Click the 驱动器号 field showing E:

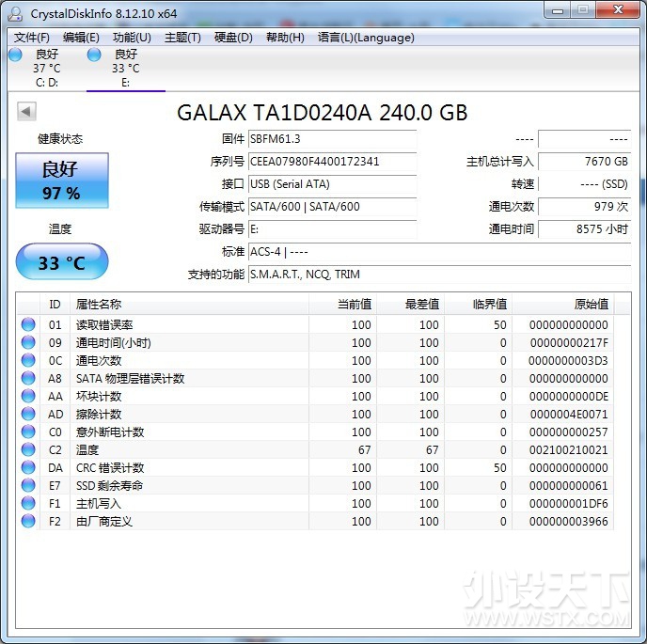coord(332,229)
